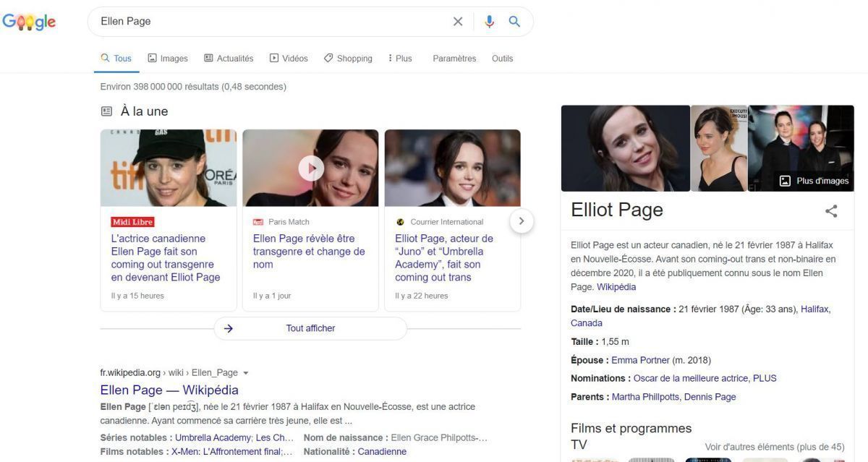Open Oscar de la meilleure actrice link
This screenshot has width=868, height=462.
[x=691, y=378]
